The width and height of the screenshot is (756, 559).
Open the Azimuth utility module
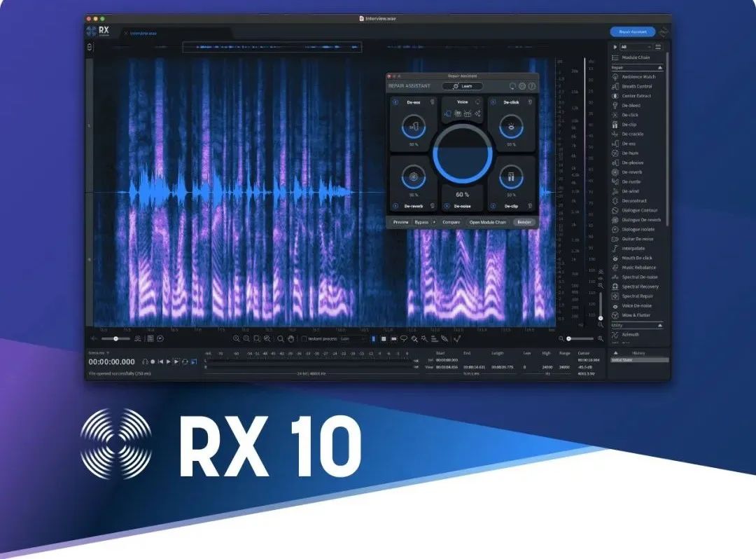pyautogui.click(x=625, y=334)
